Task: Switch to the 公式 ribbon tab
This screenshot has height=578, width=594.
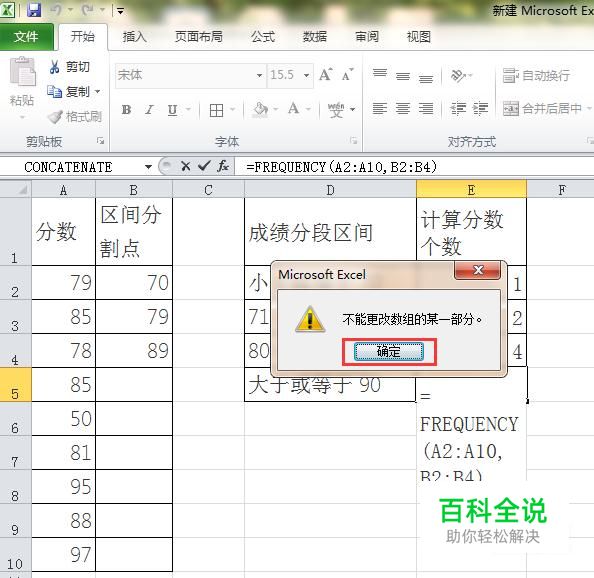Action: (263, 37)
